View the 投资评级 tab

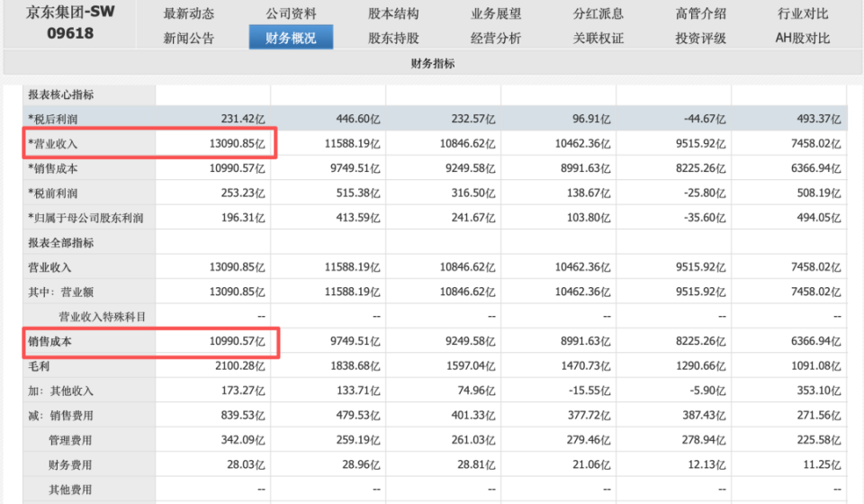[700, 38]
